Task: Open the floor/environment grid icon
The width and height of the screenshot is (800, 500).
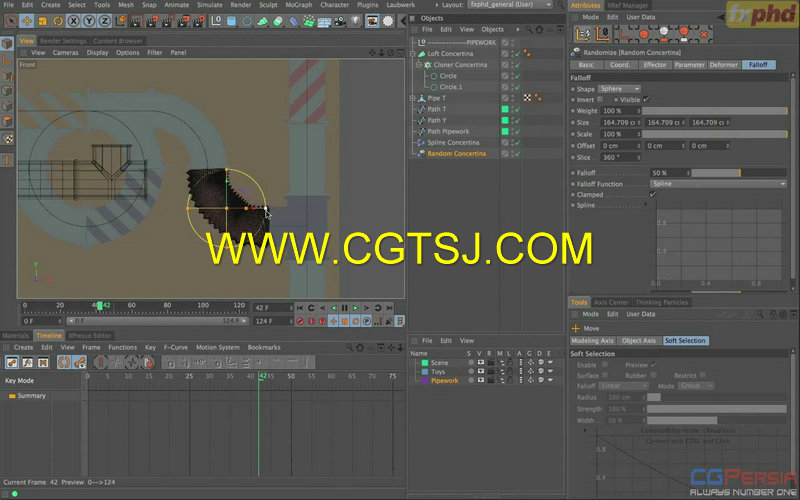Action: click(324, 21)
